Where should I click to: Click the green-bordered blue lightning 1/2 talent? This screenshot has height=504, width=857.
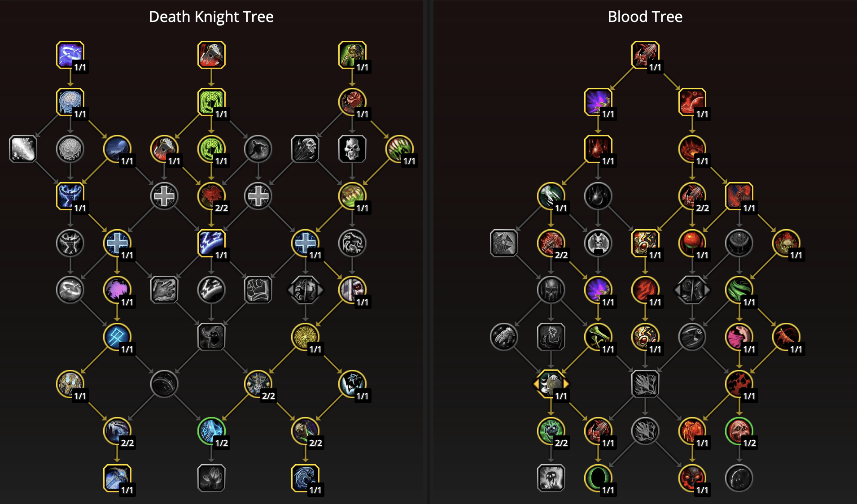point(211,431)
